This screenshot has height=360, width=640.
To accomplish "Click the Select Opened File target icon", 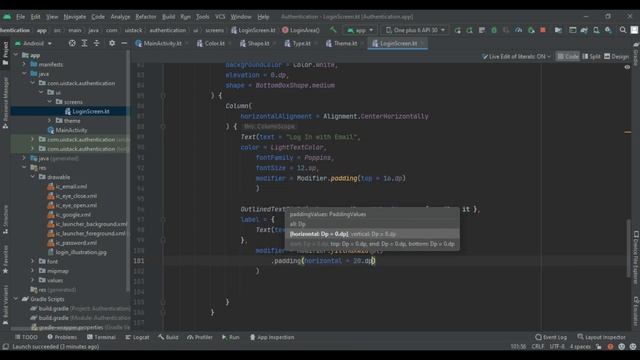I will pos(72,43).
